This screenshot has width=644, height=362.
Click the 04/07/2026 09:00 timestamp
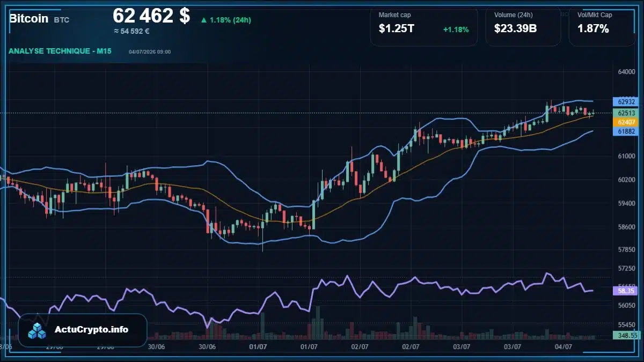tap(150, 52)
